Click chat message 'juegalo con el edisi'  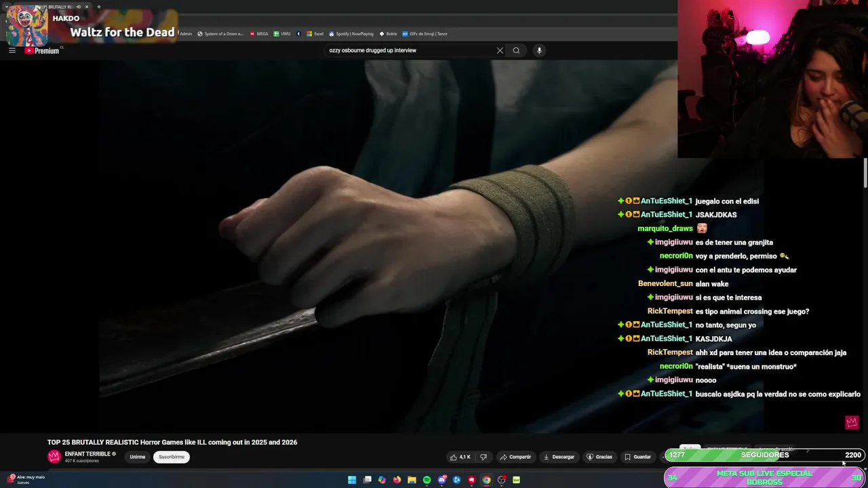(727, 201)
